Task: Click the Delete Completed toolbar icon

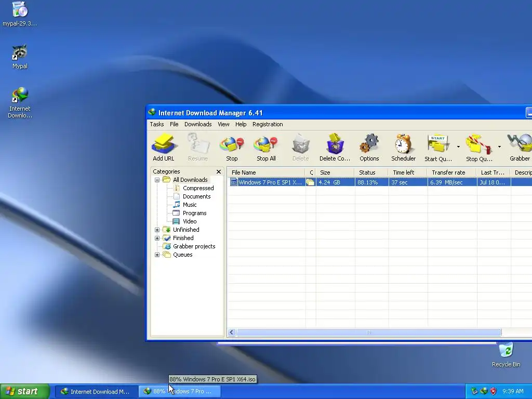Action: tap(335, 147)
